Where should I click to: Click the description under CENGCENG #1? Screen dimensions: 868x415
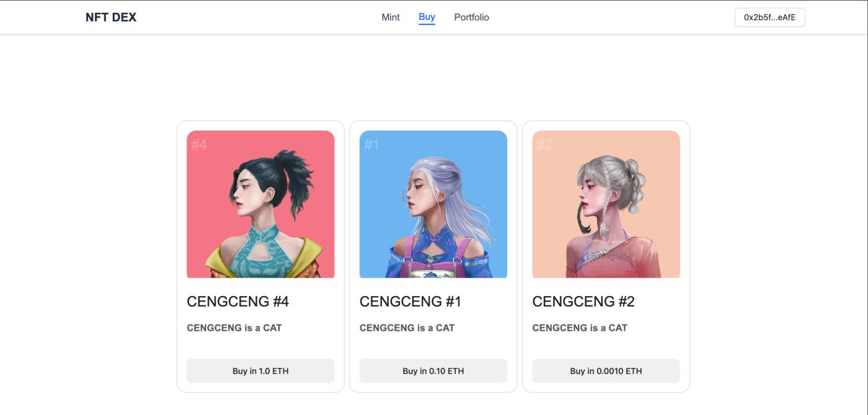407,328
